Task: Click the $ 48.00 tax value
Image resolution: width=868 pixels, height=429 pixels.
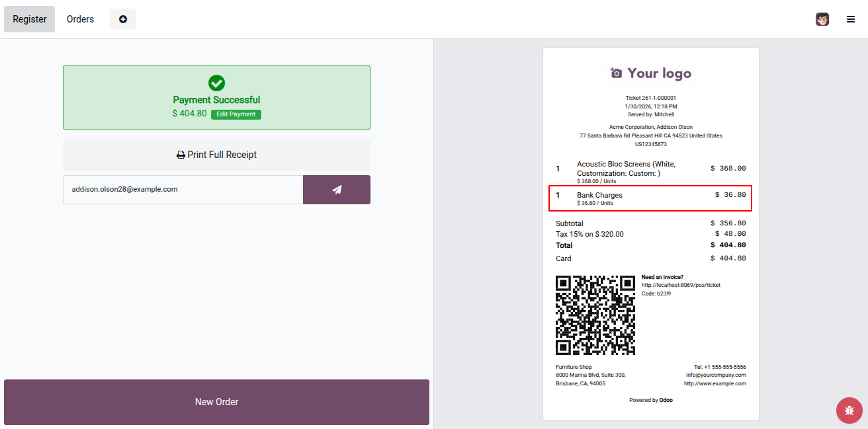Action: (x=730, y=234)
